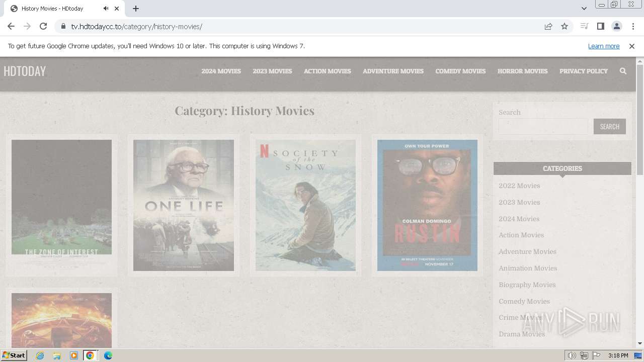Open 2023 Movies category in sidebar
Screen dimensions: 644x362
tap(519, 202)
